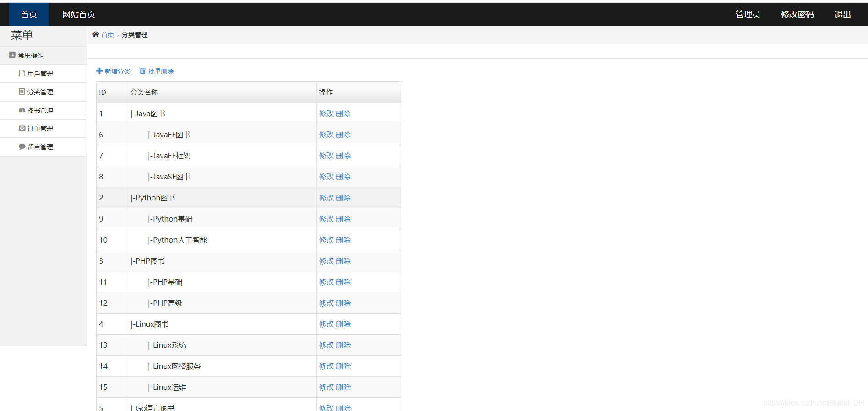Click the 操作 column header
868x411 pixels.
(359, 92)
